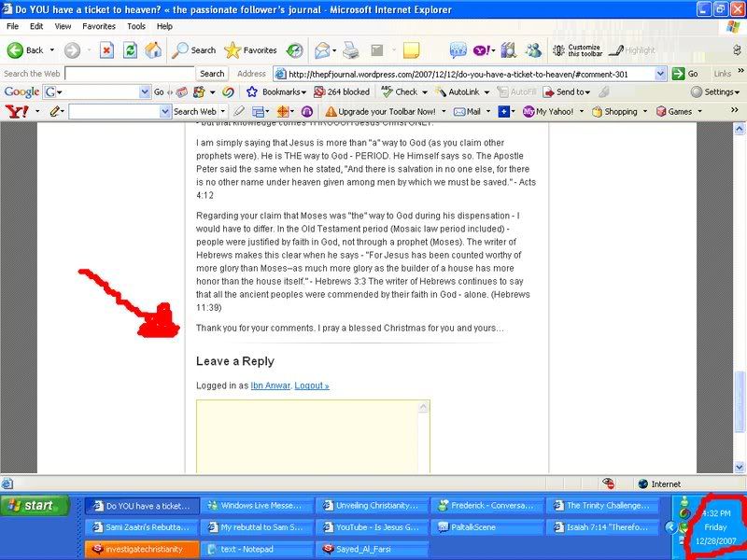This screenshot has width=747, height=560.
Task: Expand the Google search box dropdown
Action: click(145, 91)
